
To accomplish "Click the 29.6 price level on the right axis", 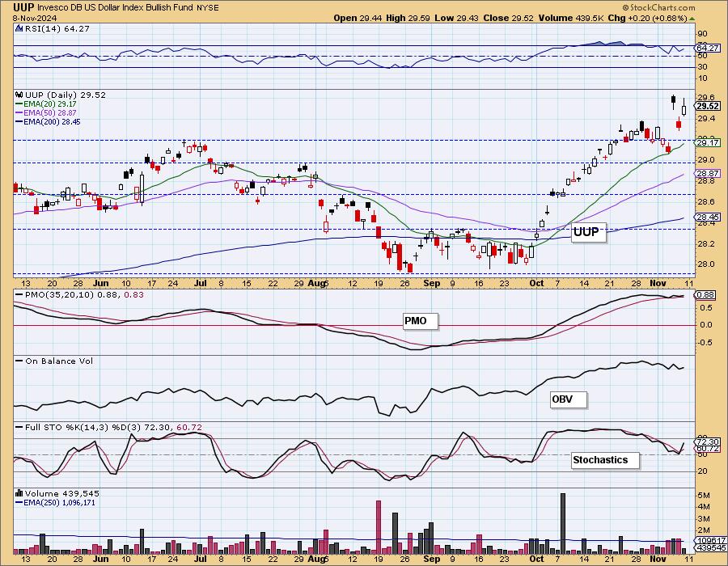I will [705, 97].
